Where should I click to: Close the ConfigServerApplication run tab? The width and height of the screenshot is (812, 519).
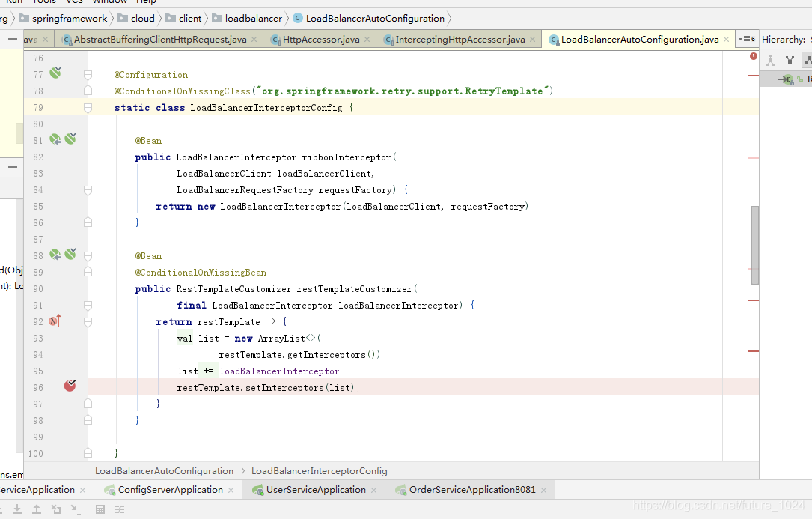pyautogui.click(x=231, y=489)
